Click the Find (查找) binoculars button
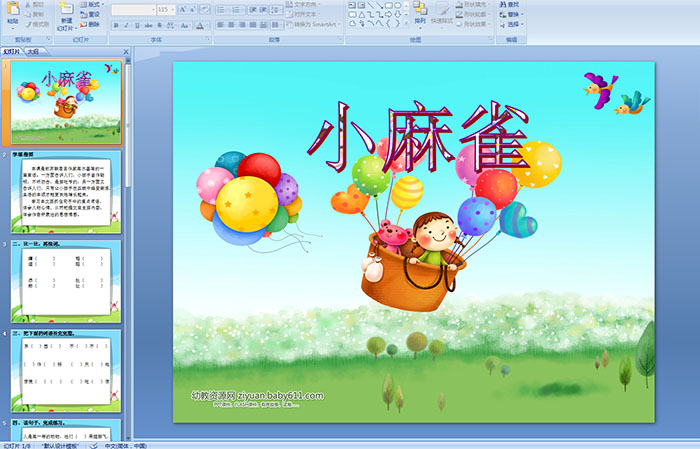This screenshot has width=700, height=449. pos(509,4)
